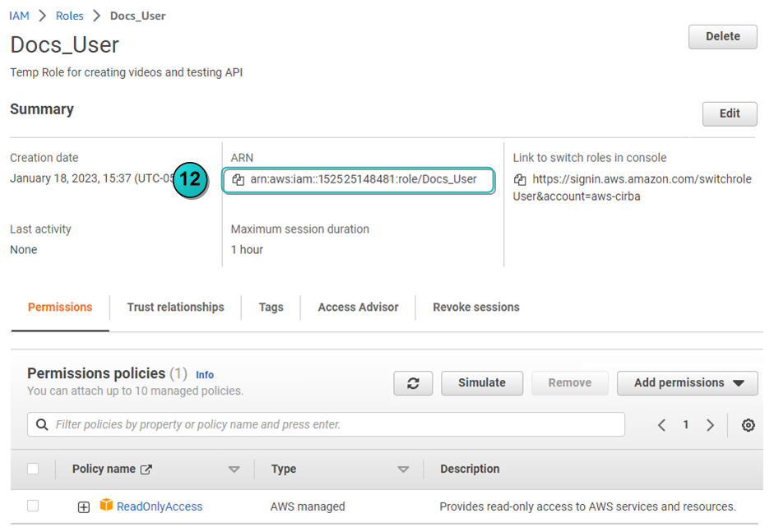Viewport: 774px width, 532px height.
Task: Open the Tags tab
Action: [271, 307]
